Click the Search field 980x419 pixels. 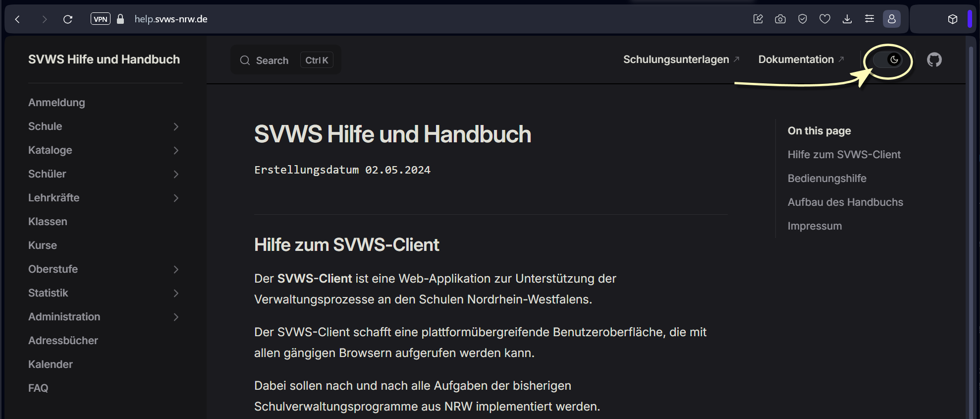[286, 60]
